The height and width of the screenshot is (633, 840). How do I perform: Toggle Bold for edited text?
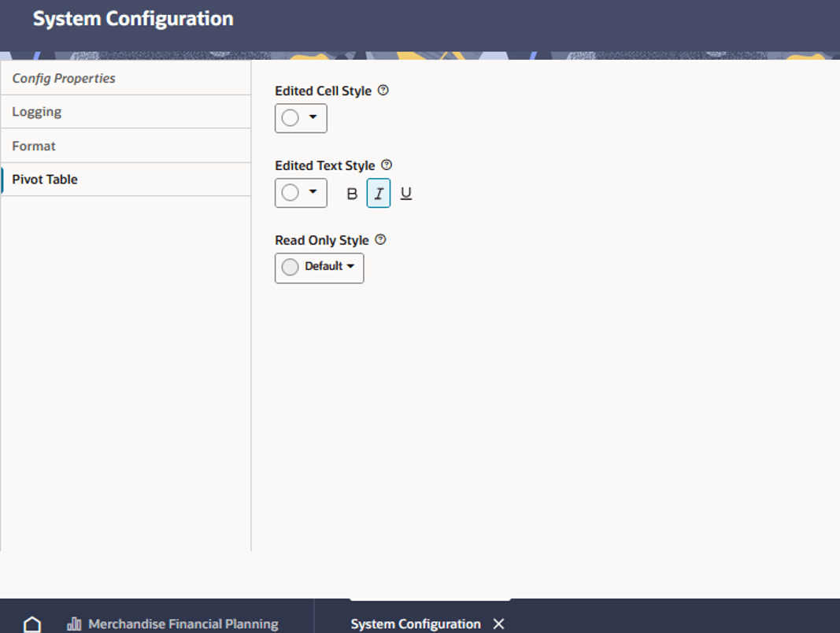(x=352, y=194)
